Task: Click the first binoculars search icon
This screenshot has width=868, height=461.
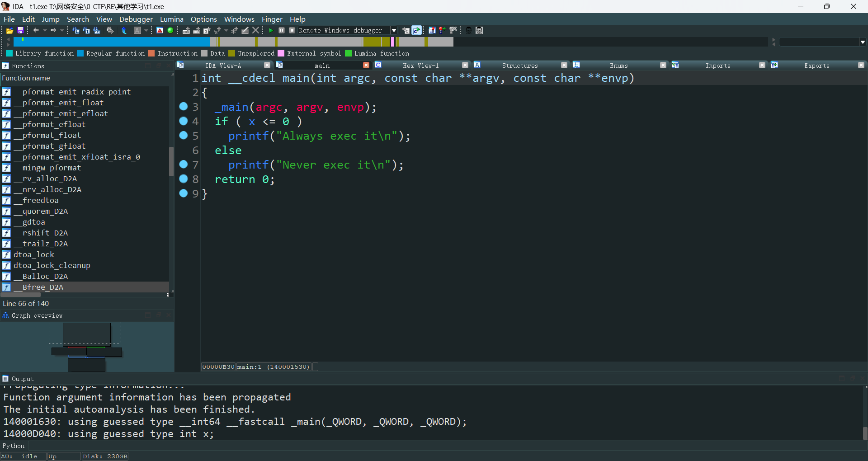Action: (x=76, y=30)
